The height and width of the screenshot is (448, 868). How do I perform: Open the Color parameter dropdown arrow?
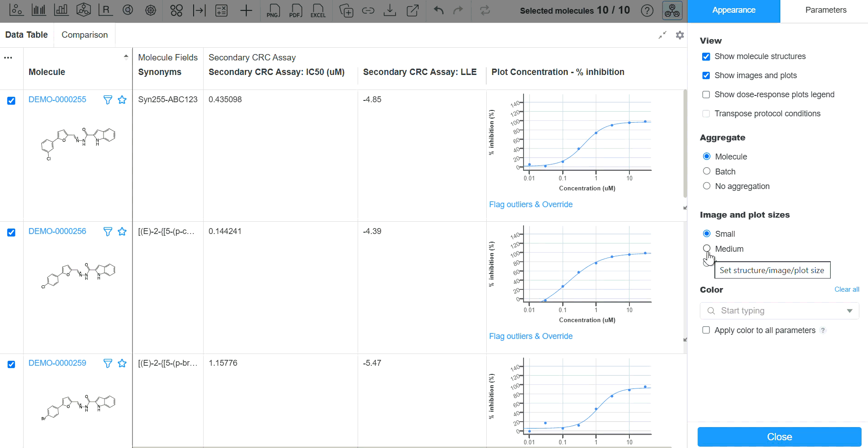[849, 311]
